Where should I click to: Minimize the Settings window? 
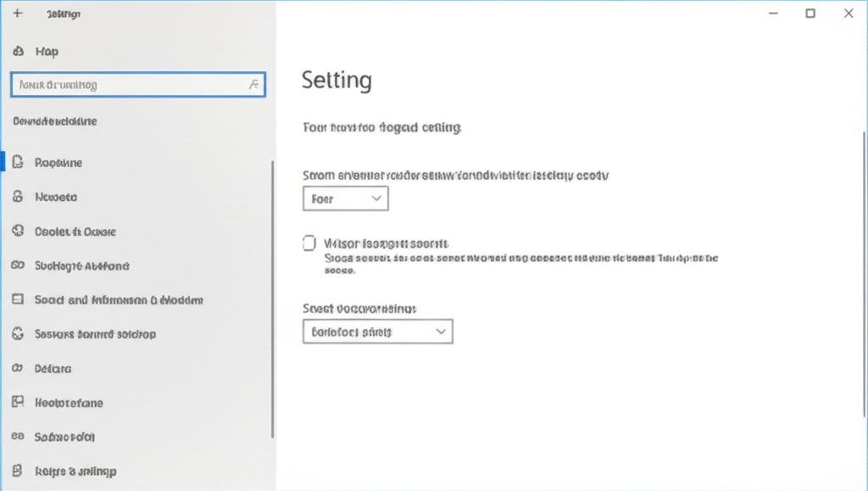point(773,13)
